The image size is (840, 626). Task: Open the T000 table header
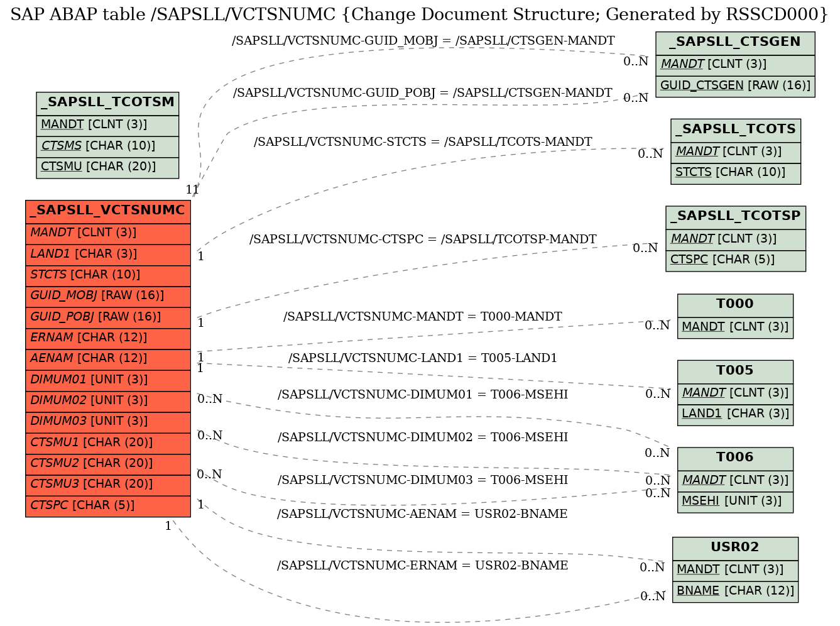pos(735,305)
